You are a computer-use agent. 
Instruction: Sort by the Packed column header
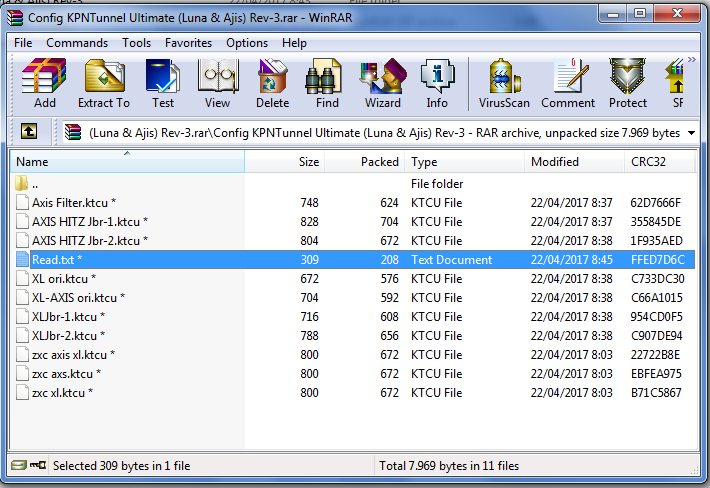365,162
